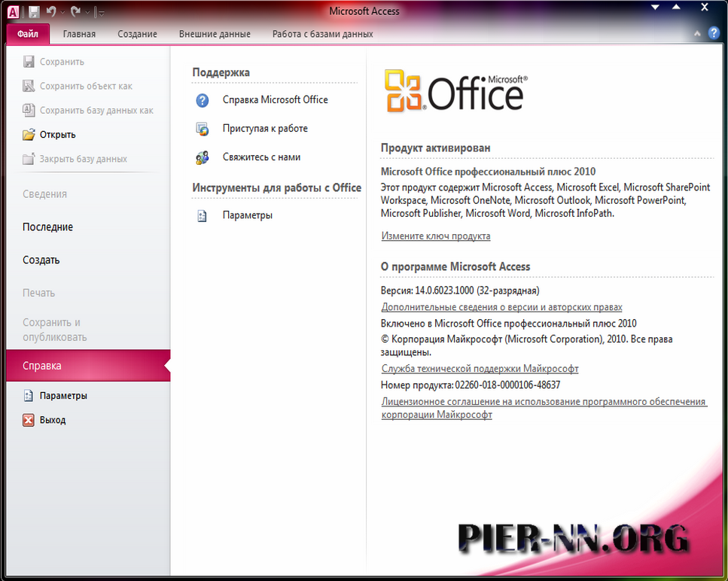Screen dimensions: 728x581
Task: Click the О программе Microsoft Access heading
Action: click(x=455, y=267)
